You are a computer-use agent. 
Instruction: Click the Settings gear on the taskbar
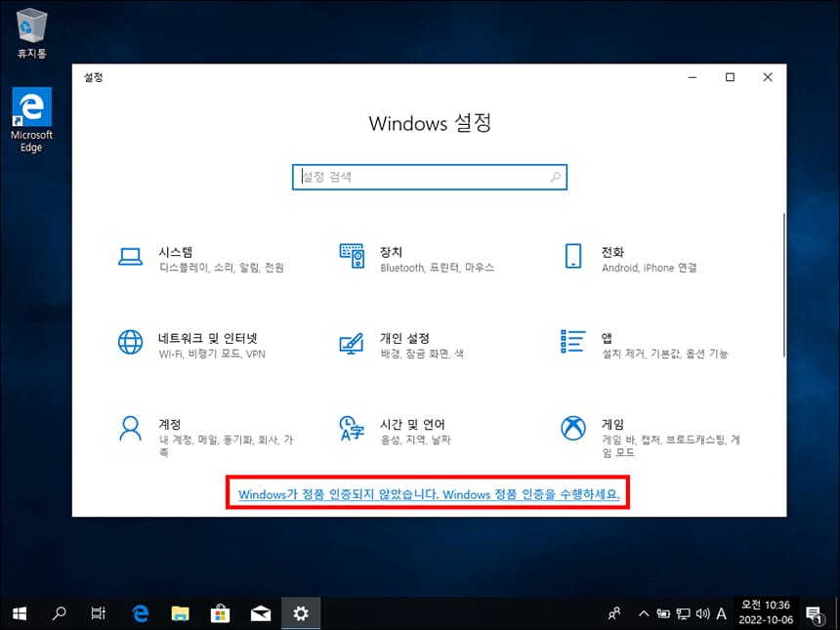(x=301, y=613)
